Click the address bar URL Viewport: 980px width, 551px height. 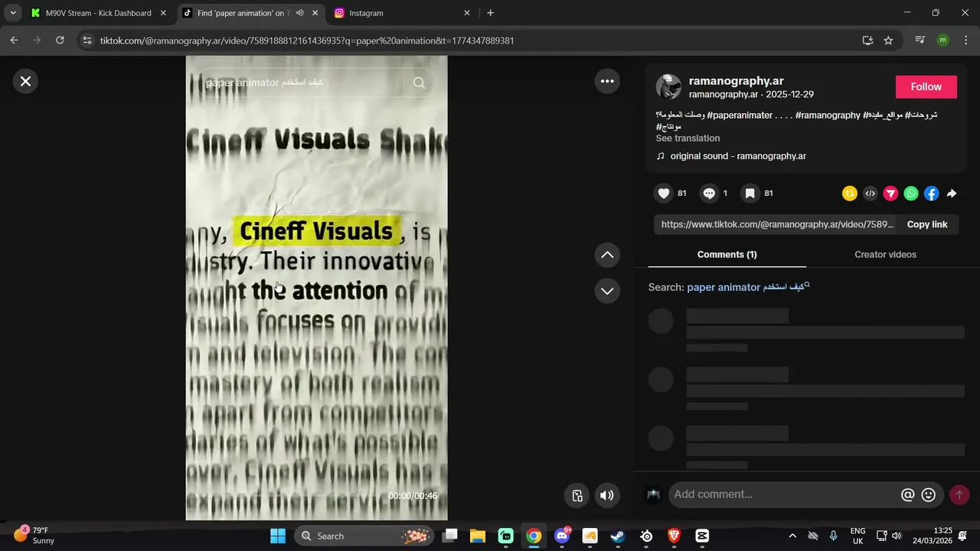click(x=307, y=41)
